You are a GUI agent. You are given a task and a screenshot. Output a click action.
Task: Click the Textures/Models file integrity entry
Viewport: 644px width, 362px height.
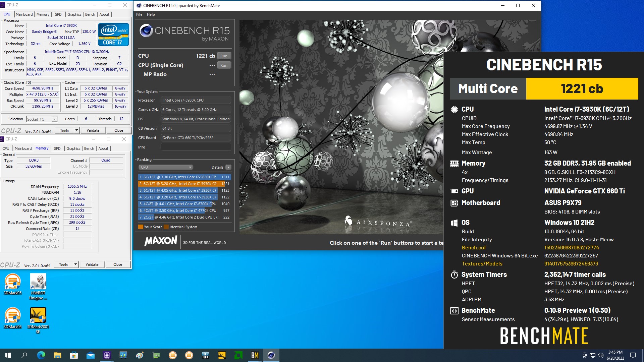coord(482,264)
